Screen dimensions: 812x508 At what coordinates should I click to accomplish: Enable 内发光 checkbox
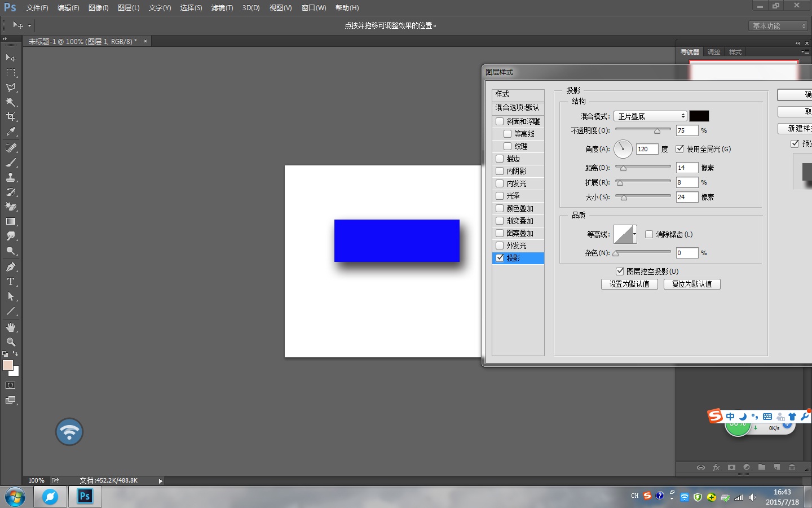pyautogui.click(x=500, y=183)
